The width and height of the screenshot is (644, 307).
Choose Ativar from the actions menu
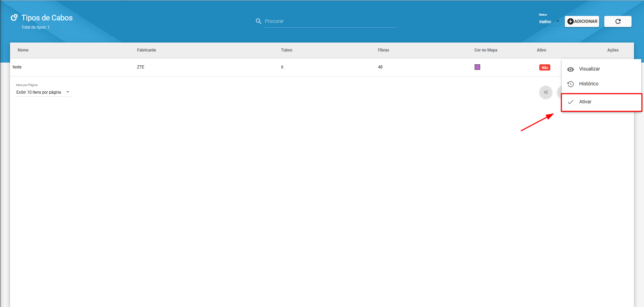point(601,102)
